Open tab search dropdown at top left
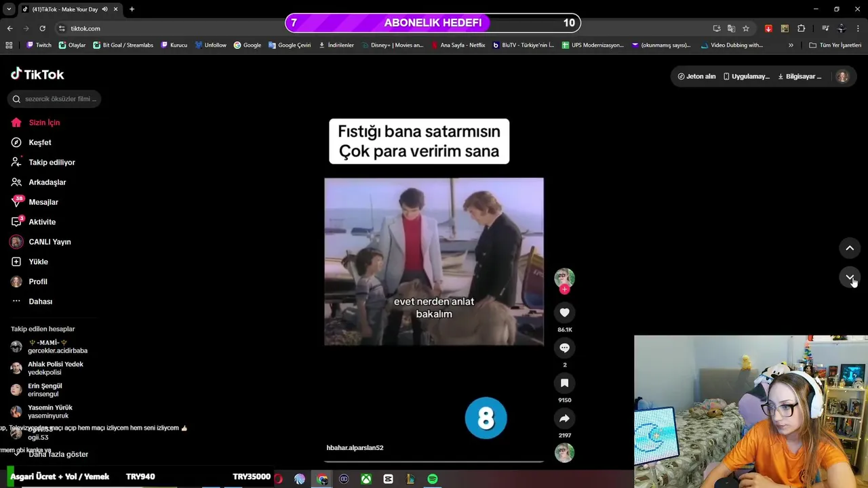The width and height of the screenshot is (868, 488). click(x=9, y=9)
